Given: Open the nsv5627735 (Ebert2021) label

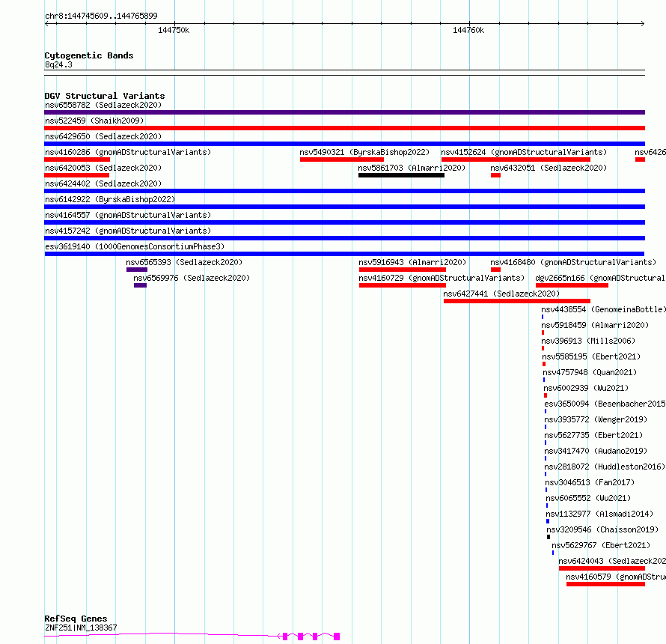Looking at the screenshot, I should coord(594,435).
